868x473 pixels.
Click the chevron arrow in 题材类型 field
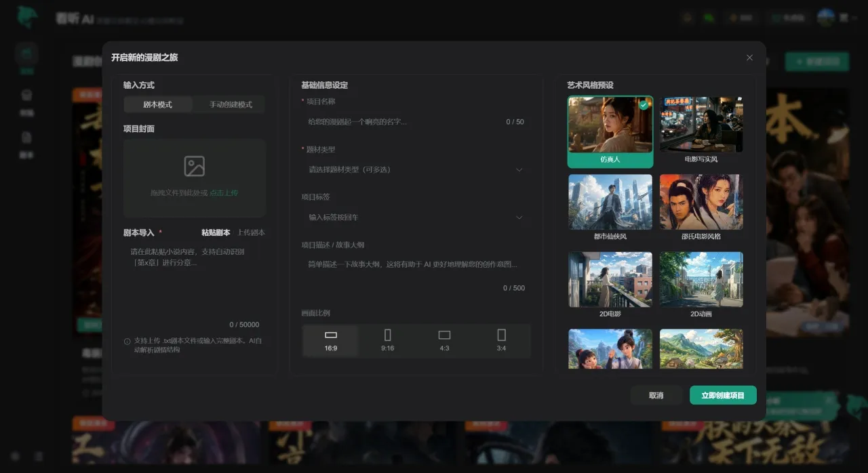click(x=519, y=169)
